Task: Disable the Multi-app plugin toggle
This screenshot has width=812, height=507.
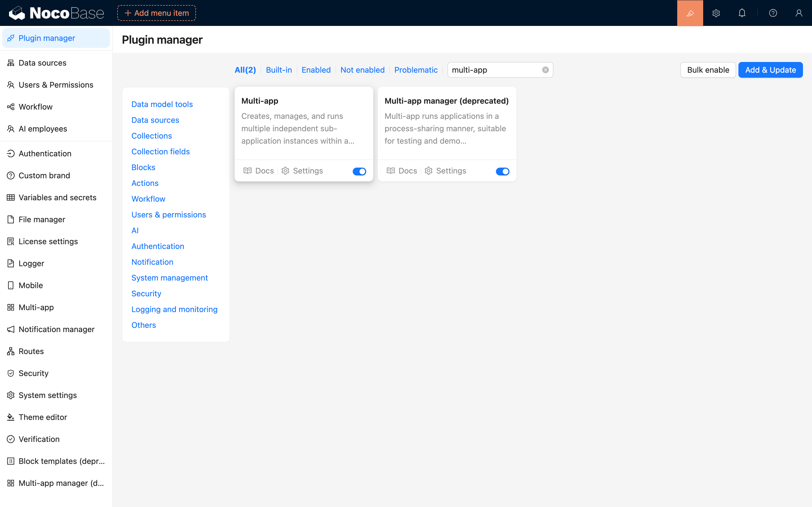Action: pyautogui.click(x=359, y=171)
